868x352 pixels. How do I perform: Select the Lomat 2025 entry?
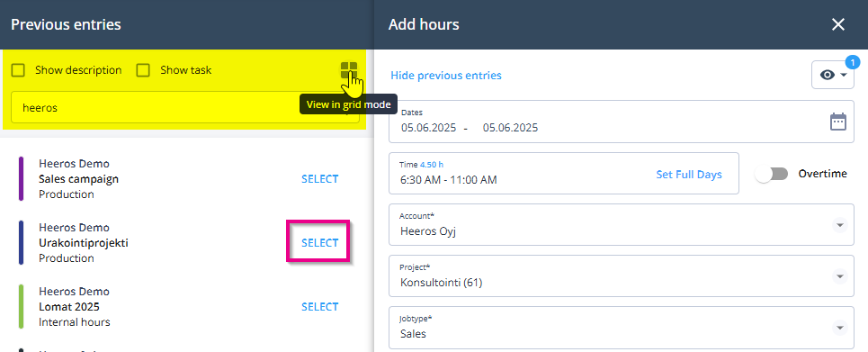pyautogui.click(x=320, y=307)
